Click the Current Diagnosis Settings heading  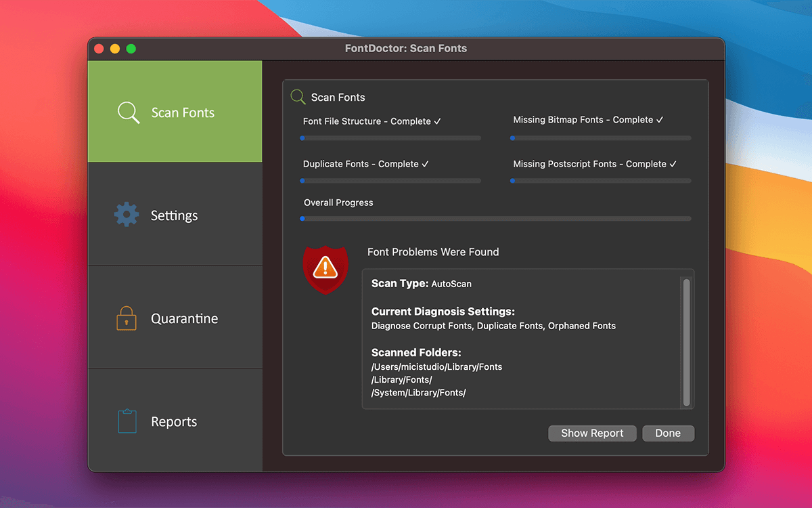(443, 312)
